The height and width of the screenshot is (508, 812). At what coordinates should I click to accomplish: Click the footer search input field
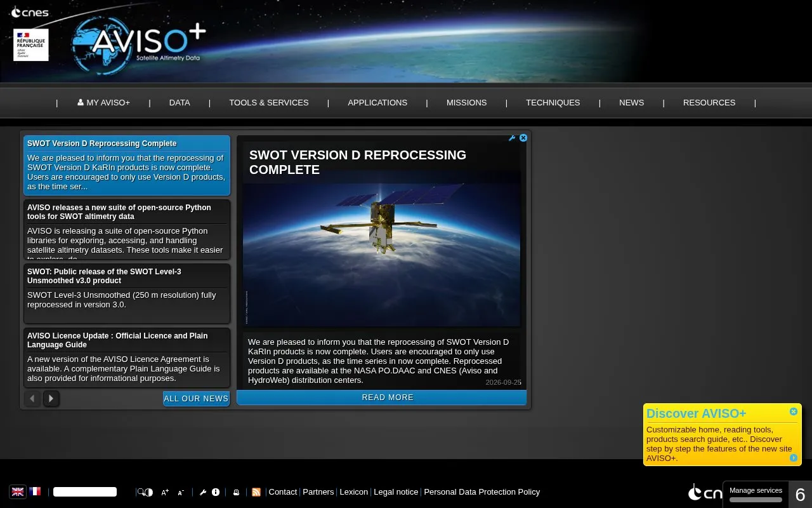[x=85, y=491]
